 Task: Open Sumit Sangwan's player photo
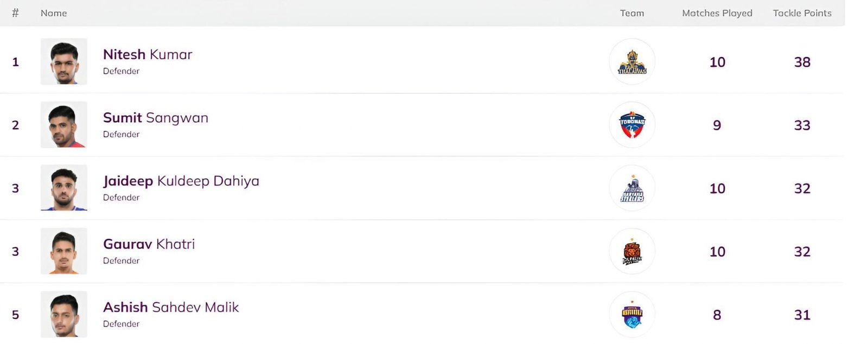click(x=63, y=125)
